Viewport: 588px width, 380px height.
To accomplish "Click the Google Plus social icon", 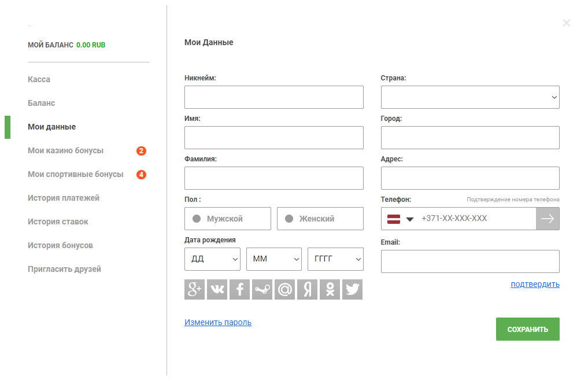I will (x=195, y=289).
